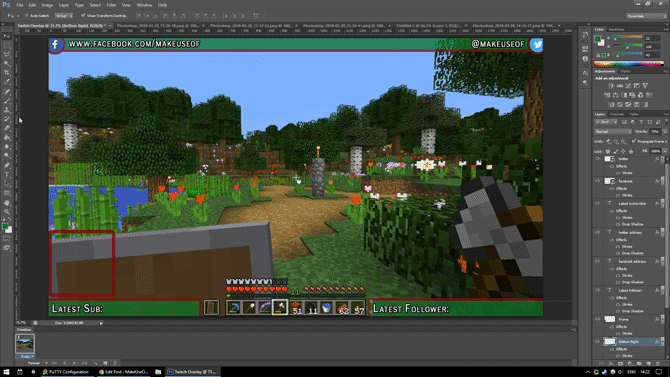Viewport: 670px width, 377px height.
Task: Hide the twitter layer
Action: pos(598,159)
